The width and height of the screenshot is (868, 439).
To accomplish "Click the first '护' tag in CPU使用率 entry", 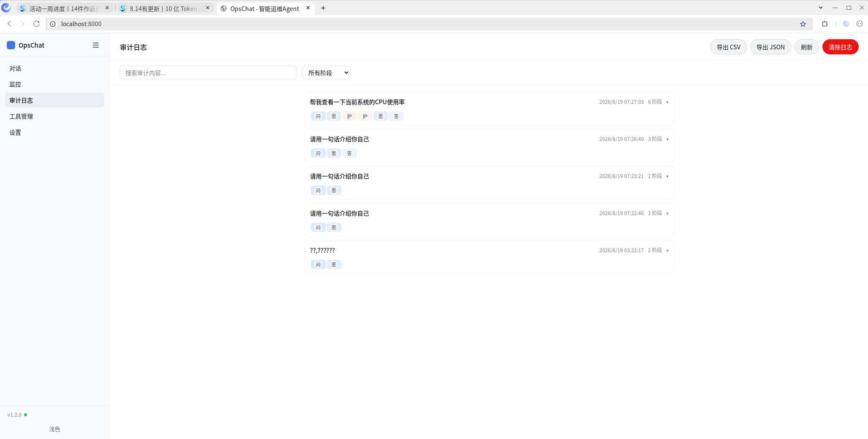I will pyautogui.click(x=349, y=116).
